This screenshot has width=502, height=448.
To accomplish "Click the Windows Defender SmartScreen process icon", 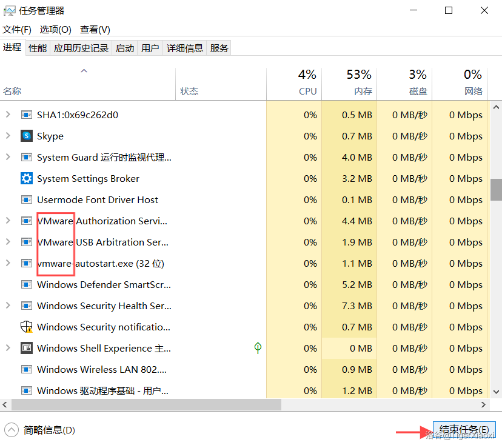I will point(27,284).
